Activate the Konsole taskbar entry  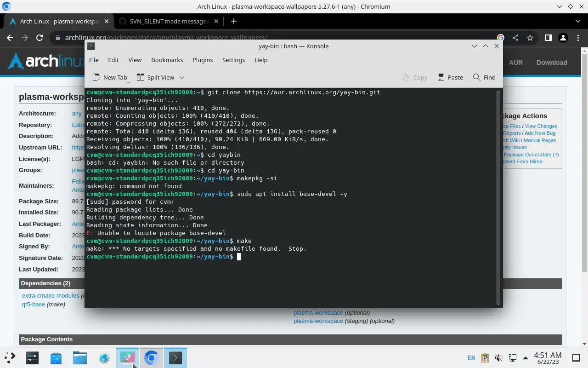175,357
